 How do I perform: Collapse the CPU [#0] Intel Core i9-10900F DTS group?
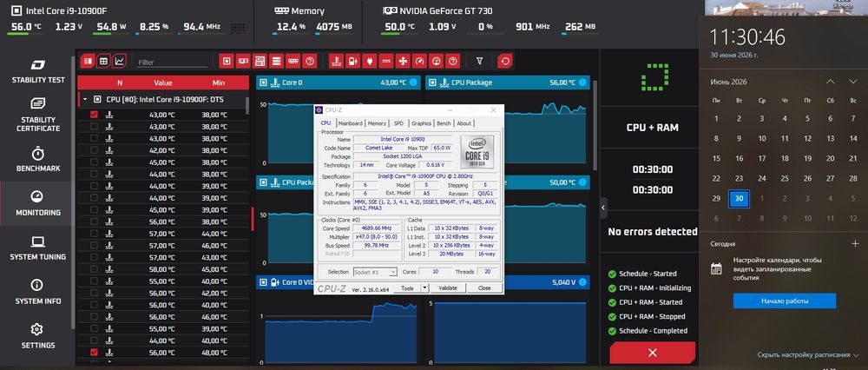tap(85, 99)
